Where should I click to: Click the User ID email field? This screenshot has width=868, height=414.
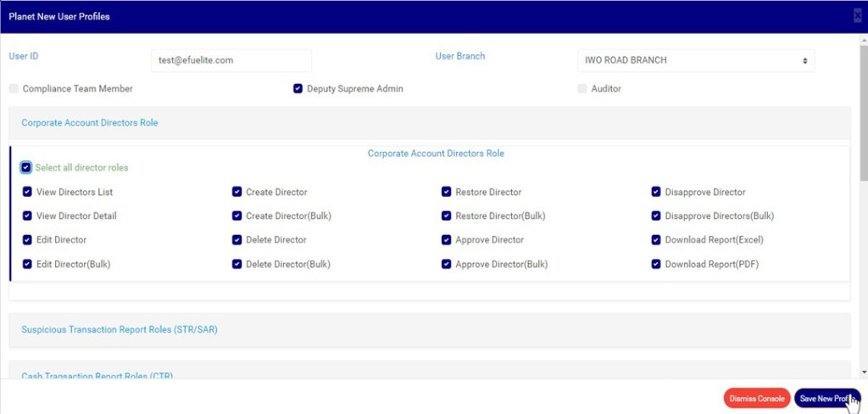point(231,61)
